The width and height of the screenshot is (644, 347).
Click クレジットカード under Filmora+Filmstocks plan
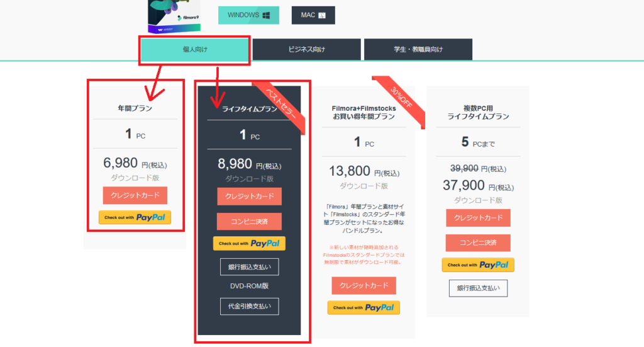[364, 285]
